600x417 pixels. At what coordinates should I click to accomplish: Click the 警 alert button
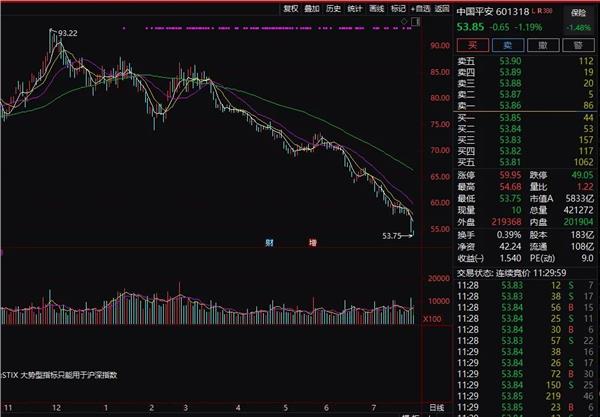pos(578,45)
